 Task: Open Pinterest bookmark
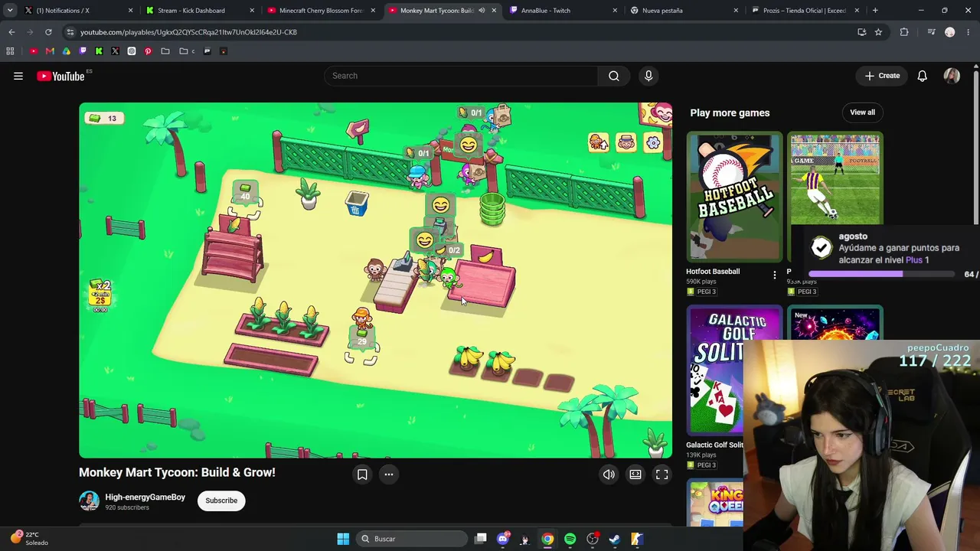coord(148,51)
